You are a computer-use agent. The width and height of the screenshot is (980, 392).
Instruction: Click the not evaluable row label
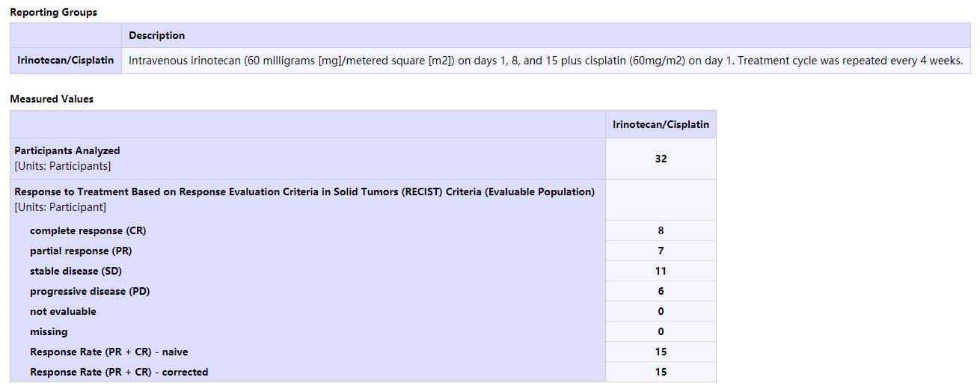pos(63,311)
